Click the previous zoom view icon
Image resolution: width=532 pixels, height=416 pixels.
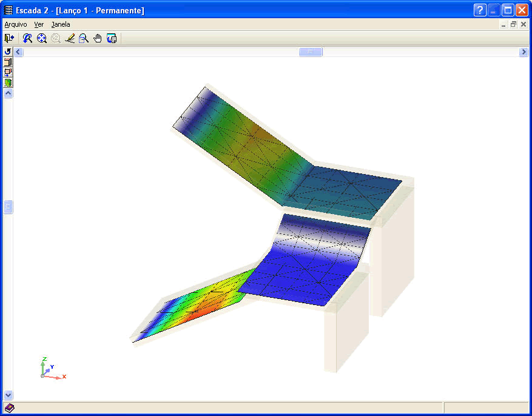(27, 38)
